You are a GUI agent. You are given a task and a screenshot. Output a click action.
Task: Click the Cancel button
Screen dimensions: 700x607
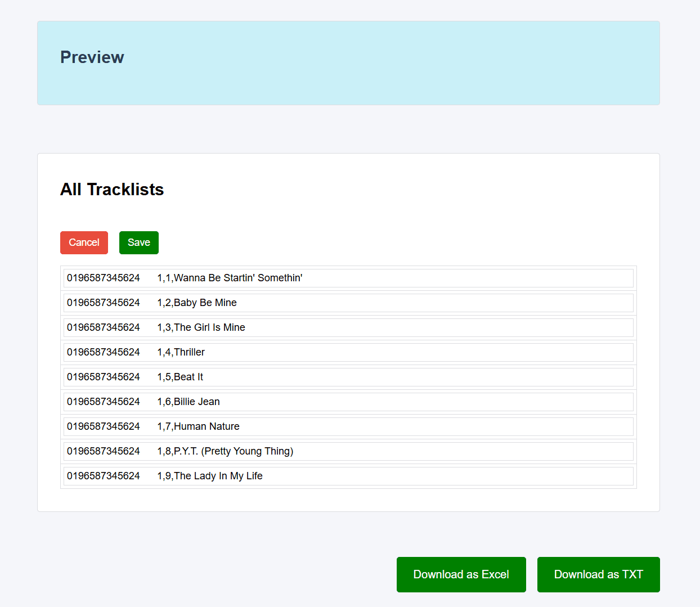click(84, 242)
